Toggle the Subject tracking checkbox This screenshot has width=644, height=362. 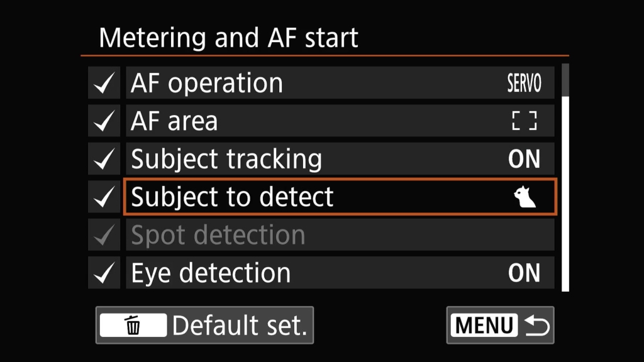point(104,159)
